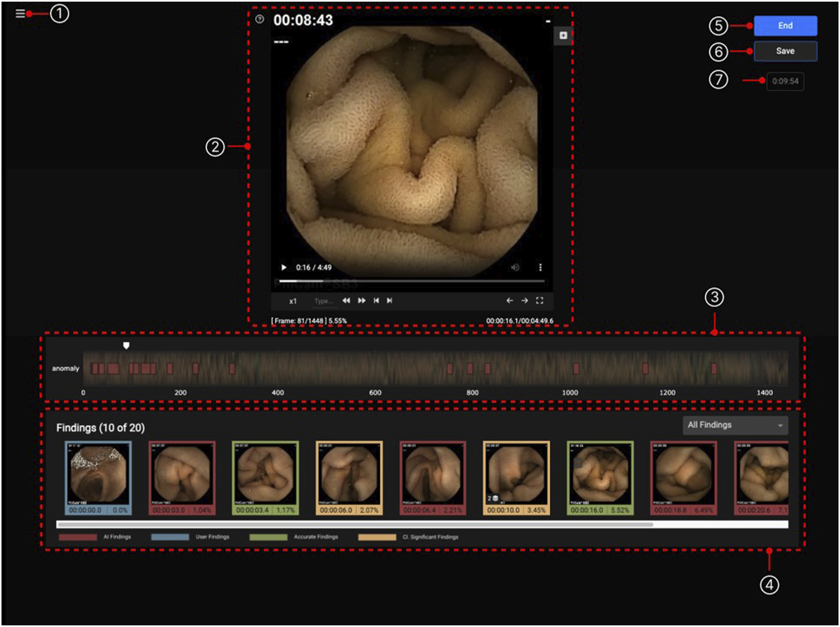Click the Save button

click(x=785, y=51)
